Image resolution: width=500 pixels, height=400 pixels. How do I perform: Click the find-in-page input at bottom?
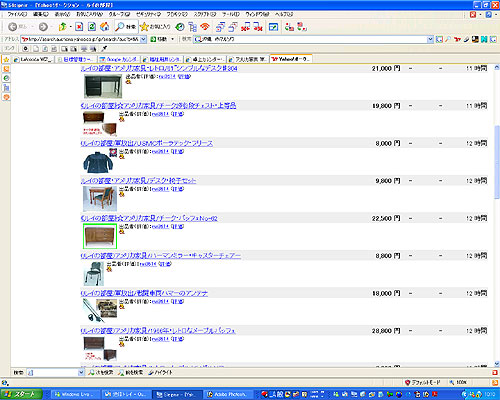pos(52,373)
